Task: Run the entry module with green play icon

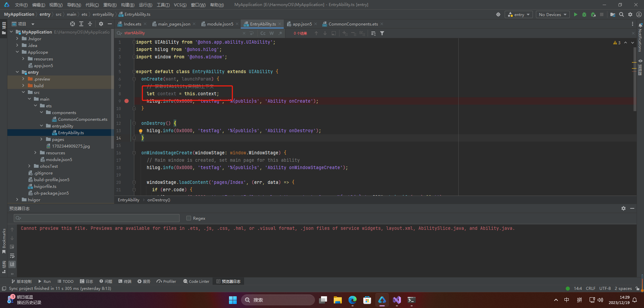Action: (x=576, y=14)
